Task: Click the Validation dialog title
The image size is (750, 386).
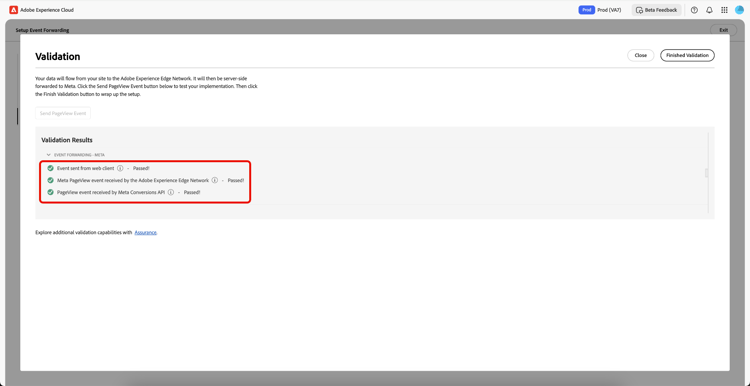Action: [x=57, y=56]
